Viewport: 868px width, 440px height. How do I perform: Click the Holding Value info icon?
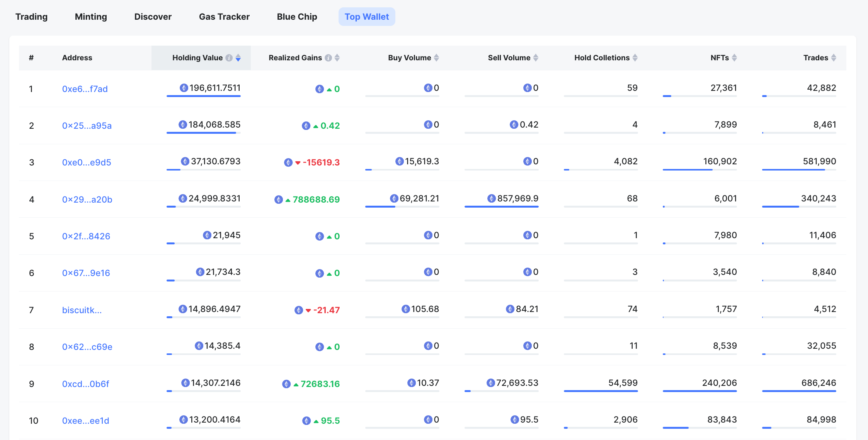[x=229, y=58]
